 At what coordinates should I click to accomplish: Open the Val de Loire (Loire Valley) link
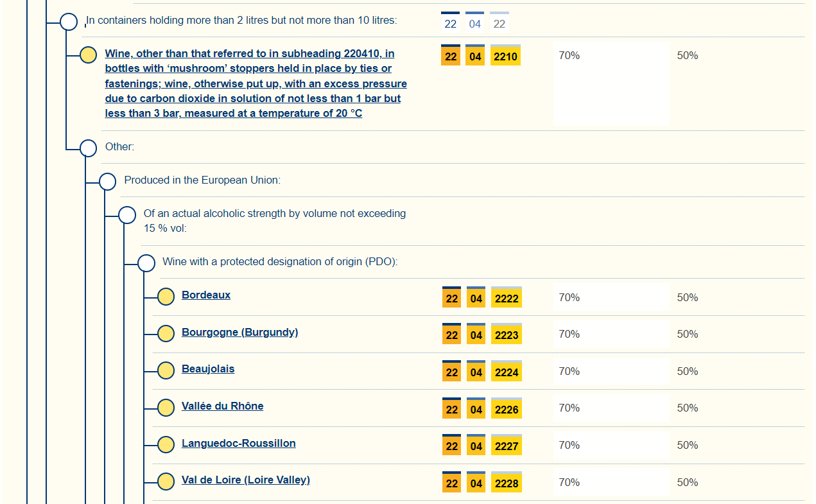coord(245,480)
